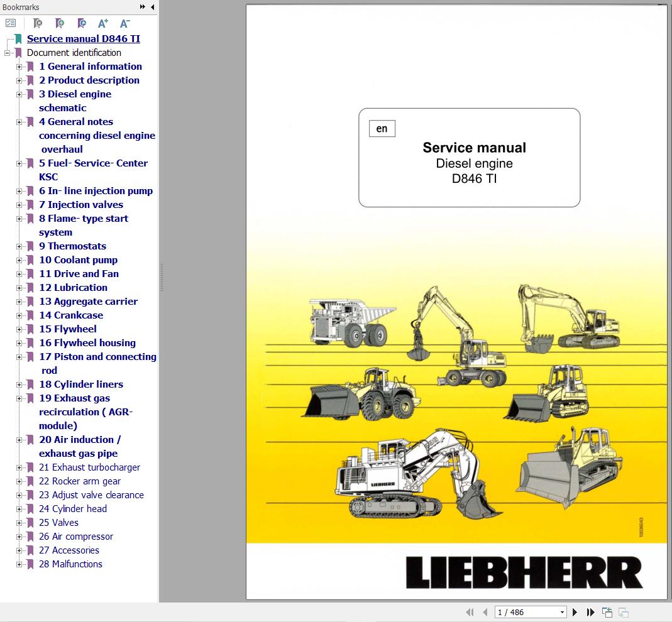This screenshot has width=672, height=622.
Task: Click the Service manual title on the cover page
Action: tap(474, 148)
